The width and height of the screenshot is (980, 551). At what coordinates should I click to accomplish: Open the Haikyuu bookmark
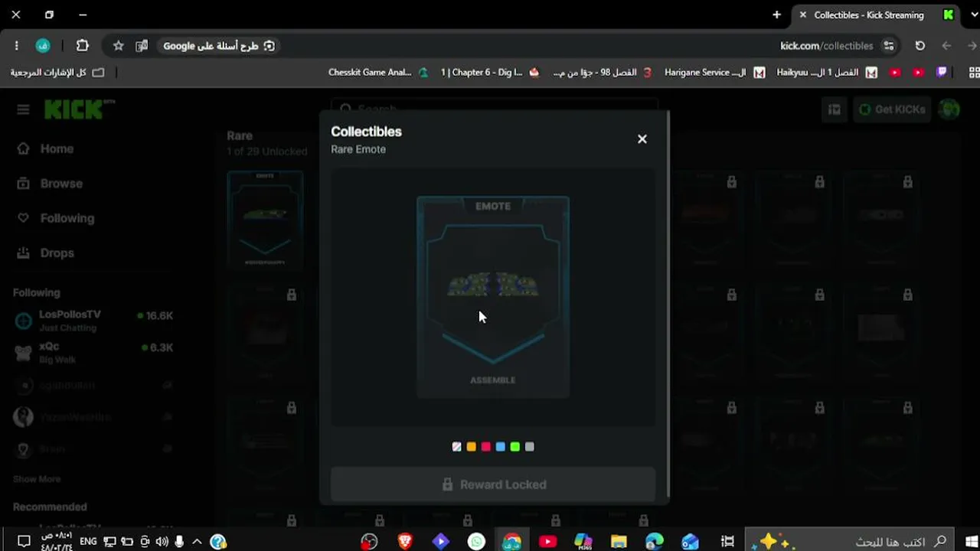click(827, 73)
